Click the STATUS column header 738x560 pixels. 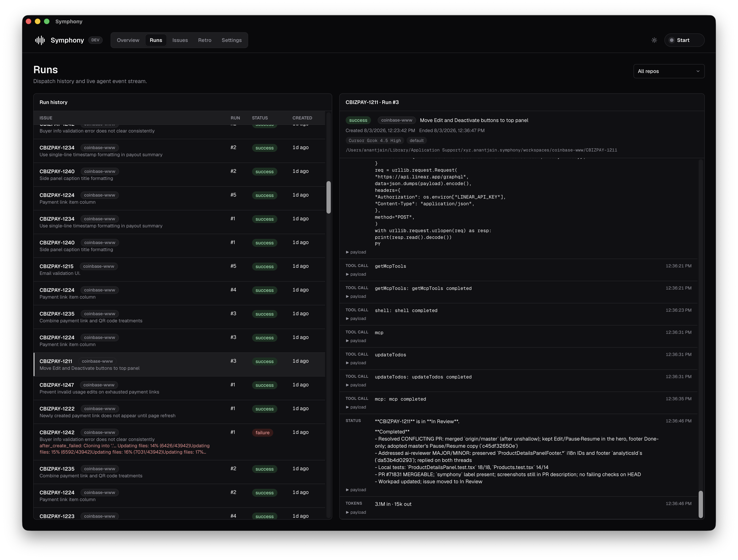[260, 118]
